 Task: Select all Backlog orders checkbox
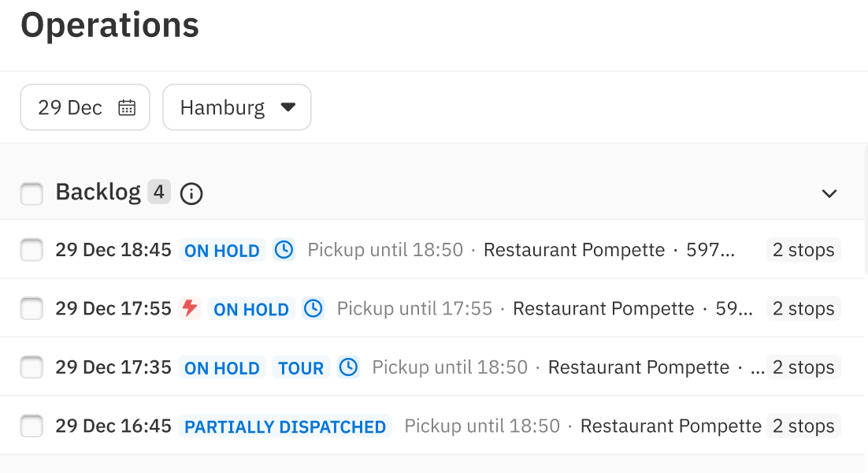click(x=32, y=194)
